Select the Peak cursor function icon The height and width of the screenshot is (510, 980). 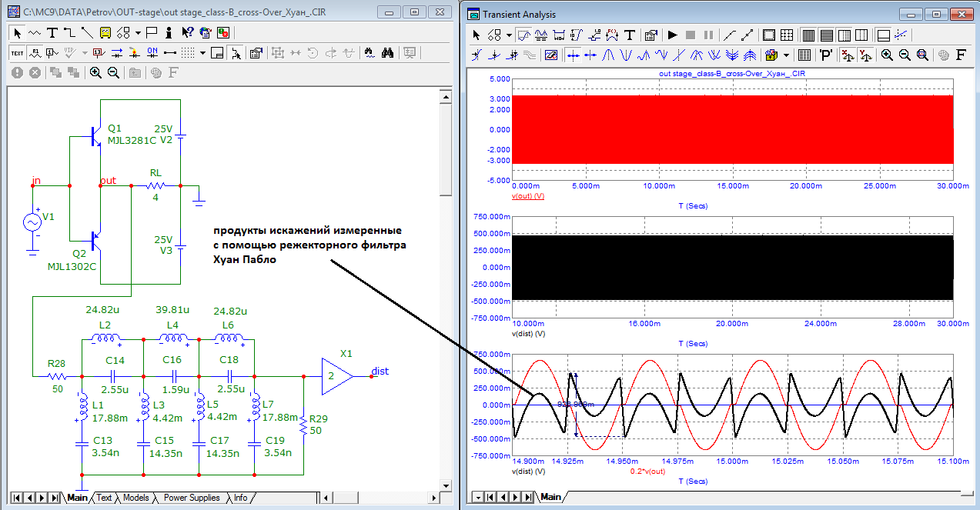[x=610, y=55]
